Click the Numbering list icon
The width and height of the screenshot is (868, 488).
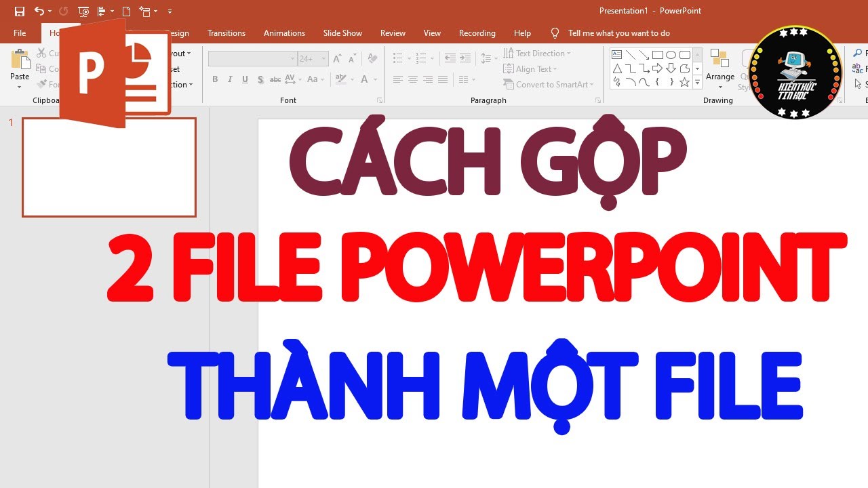click(x=420, y=59)
